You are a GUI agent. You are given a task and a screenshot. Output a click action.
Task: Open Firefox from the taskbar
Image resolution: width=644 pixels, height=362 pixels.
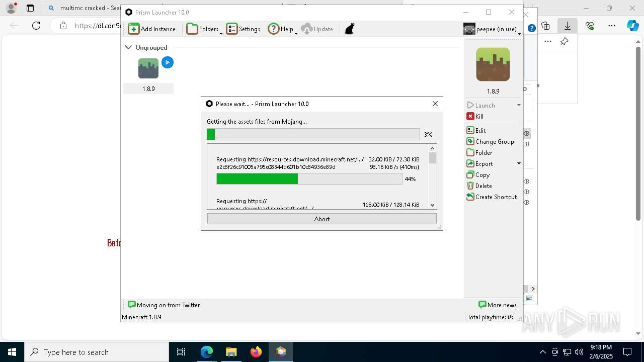[256, 352]
